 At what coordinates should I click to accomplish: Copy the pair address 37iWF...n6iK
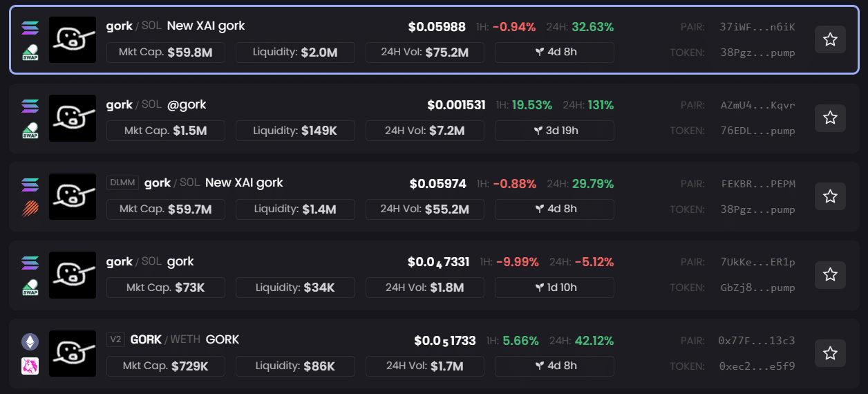pyautogui.click(x=757, y=27)
